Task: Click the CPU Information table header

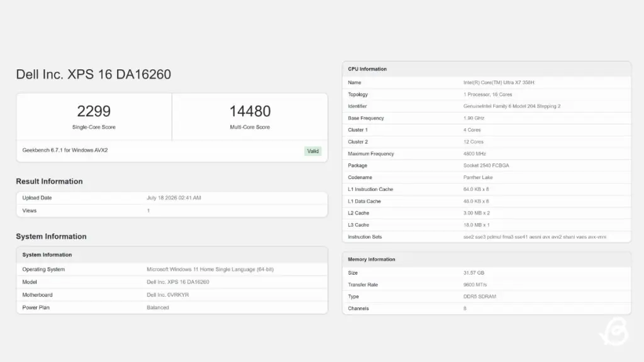Action: (487, 69)
